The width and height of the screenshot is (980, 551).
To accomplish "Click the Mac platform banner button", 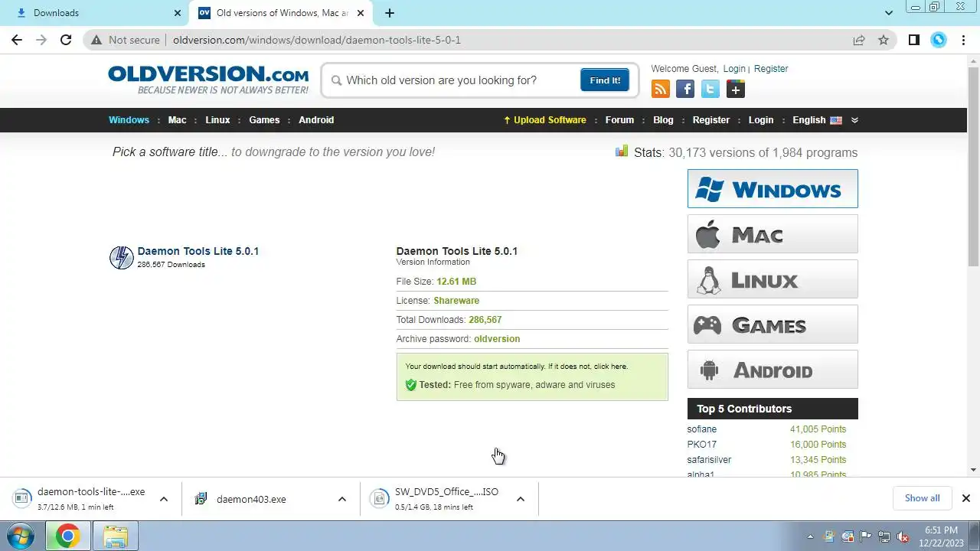I will click(773, 234).
